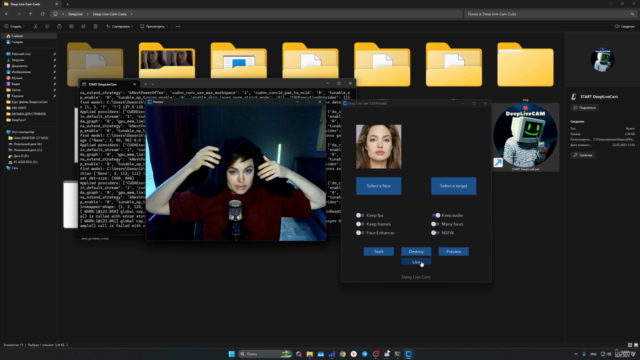Image resolution: width=640 pixels, height=360 pixels.
Task: Open terminal new-tab dropdown chevron
Action: click(153, 84)
